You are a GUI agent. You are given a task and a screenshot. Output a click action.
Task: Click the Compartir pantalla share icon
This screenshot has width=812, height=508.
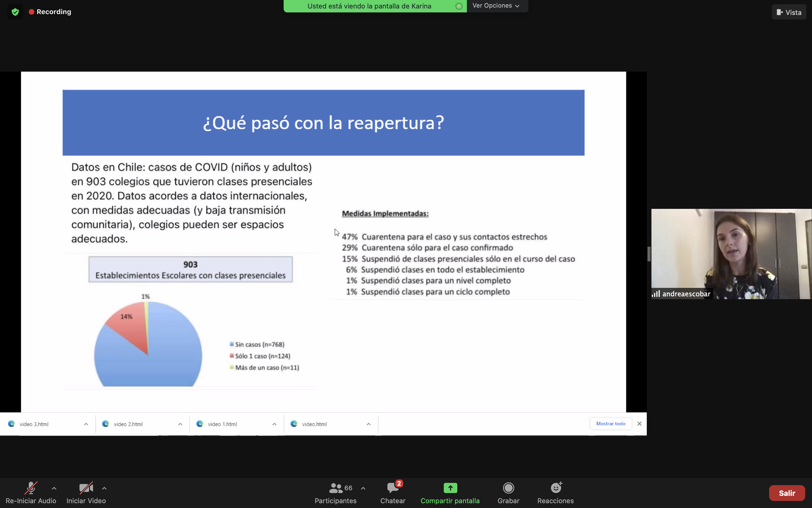click(450, 488)
